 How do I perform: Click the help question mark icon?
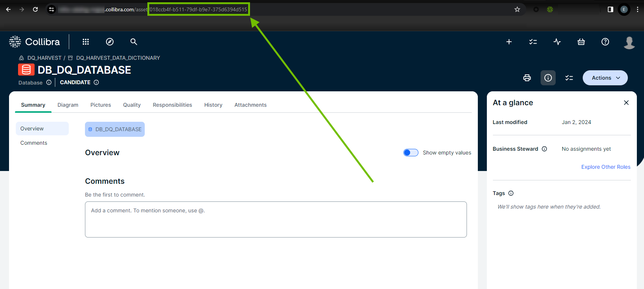pyautogui.click(x=605, y=42)
